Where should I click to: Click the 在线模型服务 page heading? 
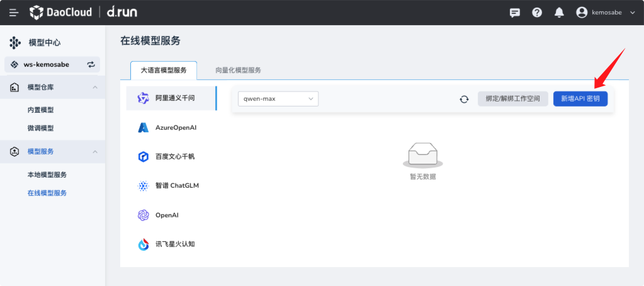pos(150,41)
